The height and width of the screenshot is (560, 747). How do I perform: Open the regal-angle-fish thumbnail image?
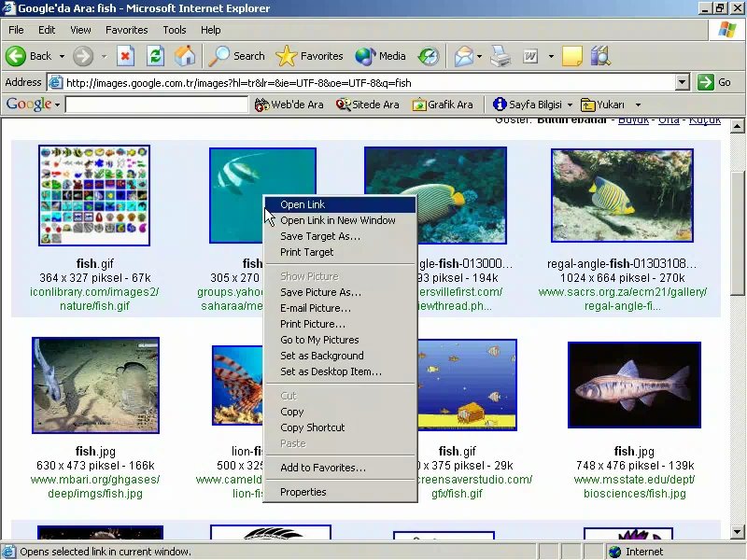click(x=622, y=195)
